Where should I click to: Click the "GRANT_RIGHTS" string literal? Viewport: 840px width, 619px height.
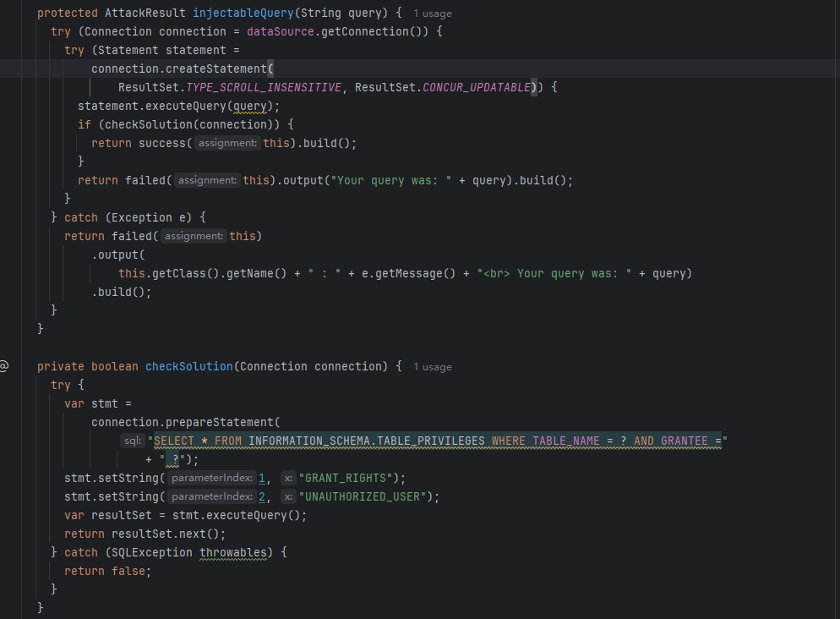(346, 478)
